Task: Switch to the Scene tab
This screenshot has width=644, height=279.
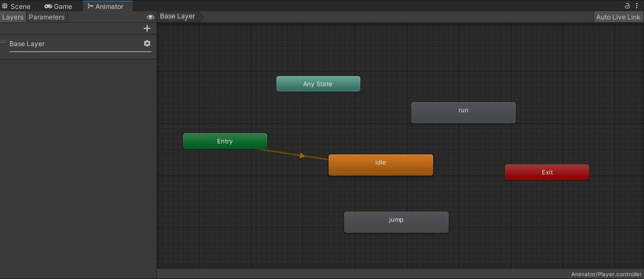Action: [x=16, y=6]
